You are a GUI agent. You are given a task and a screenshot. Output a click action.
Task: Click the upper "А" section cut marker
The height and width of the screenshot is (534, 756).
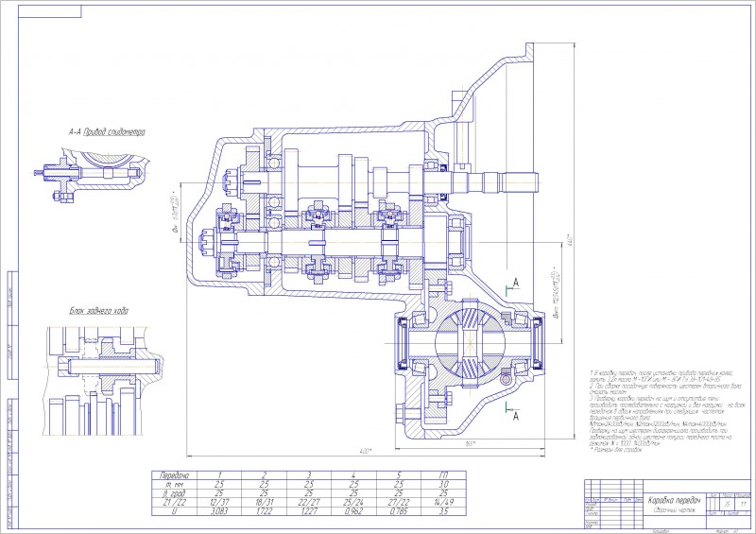click(x=516, y=283)
